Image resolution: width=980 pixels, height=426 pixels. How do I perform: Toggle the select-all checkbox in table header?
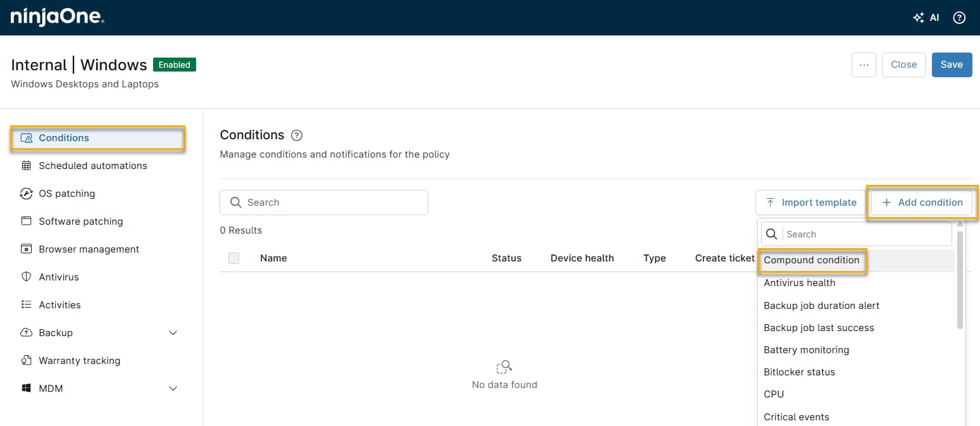(233, 258)
